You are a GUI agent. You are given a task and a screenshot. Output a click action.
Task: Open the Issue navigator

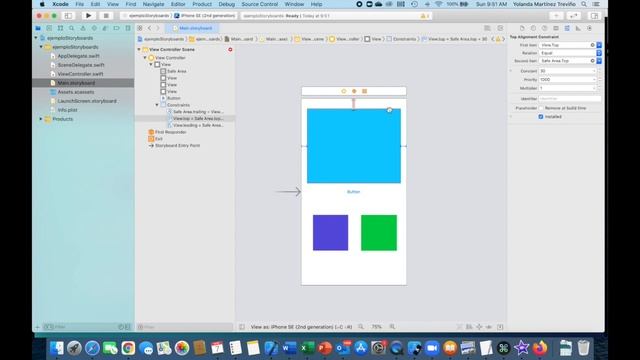(83, 28)
